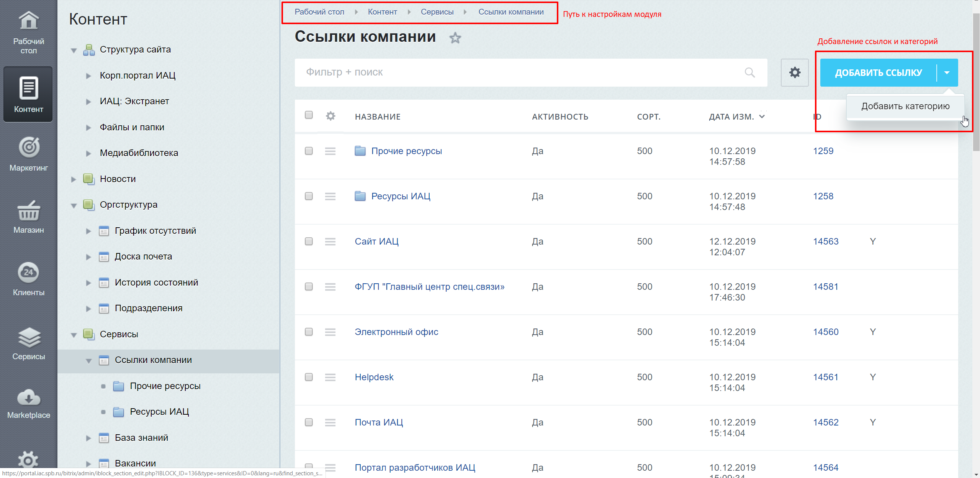Select the Сайт ИАЦ row checkbox
The image size is (980, 478).
tap(309, 241)
